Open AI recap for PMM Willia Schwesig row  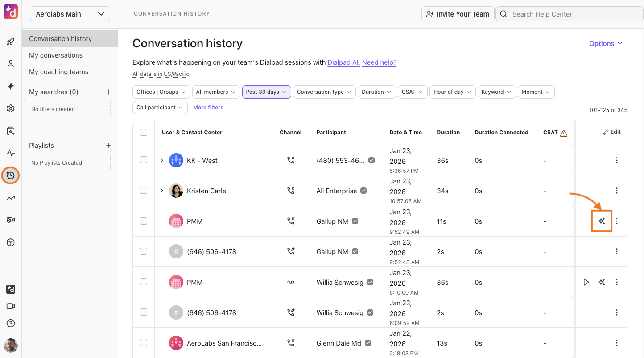click(x=602, y=282)
